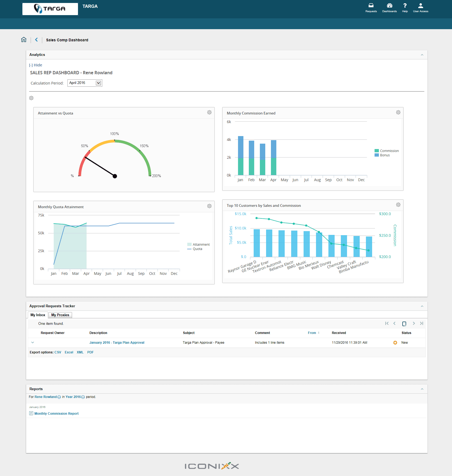The height and width of the screenshot is (476, 452).
Task: Expand the January 2016 request row
Action: point(33,343)
